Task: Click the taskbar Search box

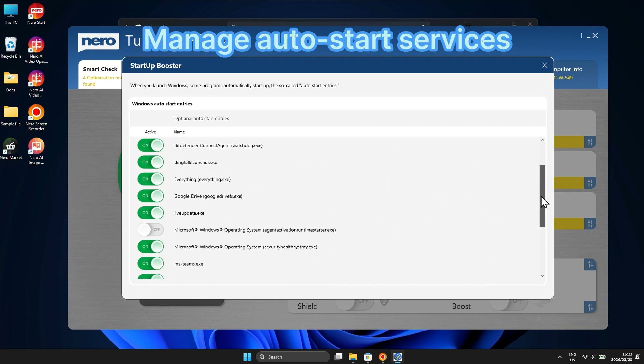Action: point(292,357)
